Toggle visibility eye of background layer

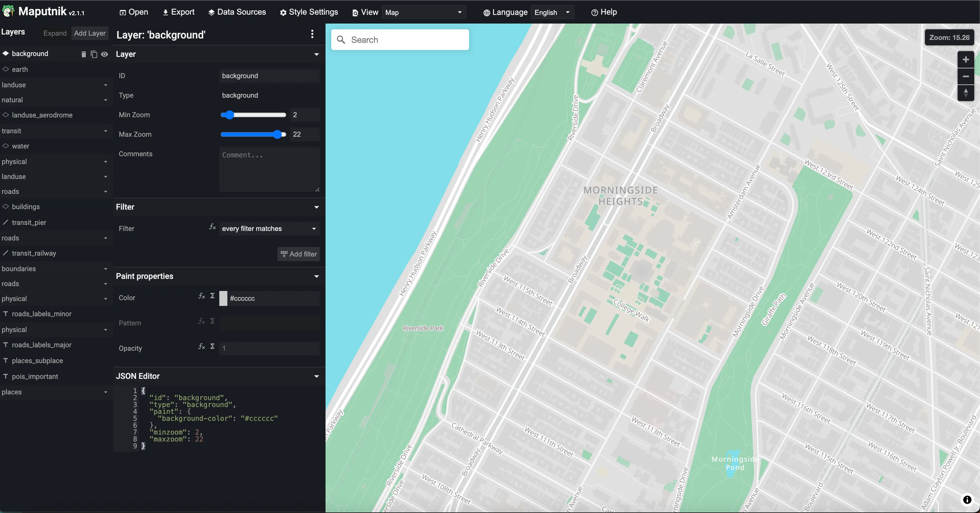point(104,54)
